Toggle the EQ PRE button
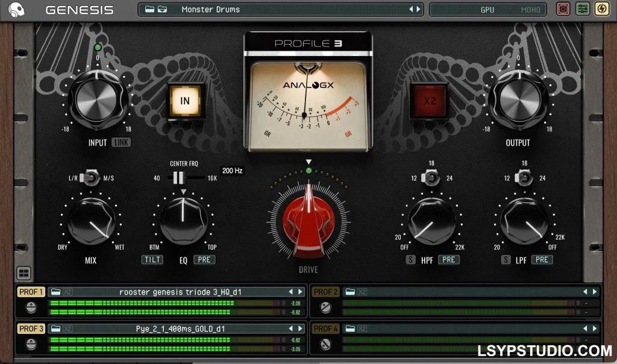Image resolution: width=617 pixels, height=364 pixels. 204,260
